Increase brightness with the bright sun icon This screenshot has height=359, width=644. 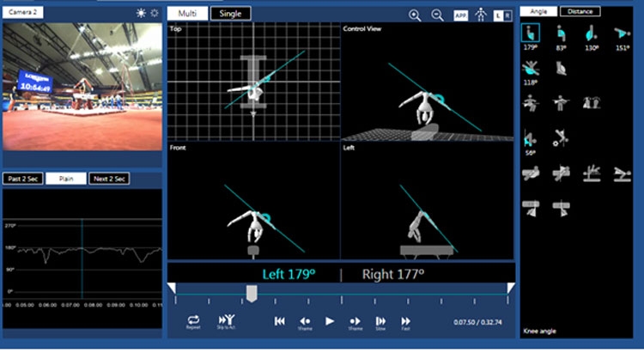coord(141,13)
